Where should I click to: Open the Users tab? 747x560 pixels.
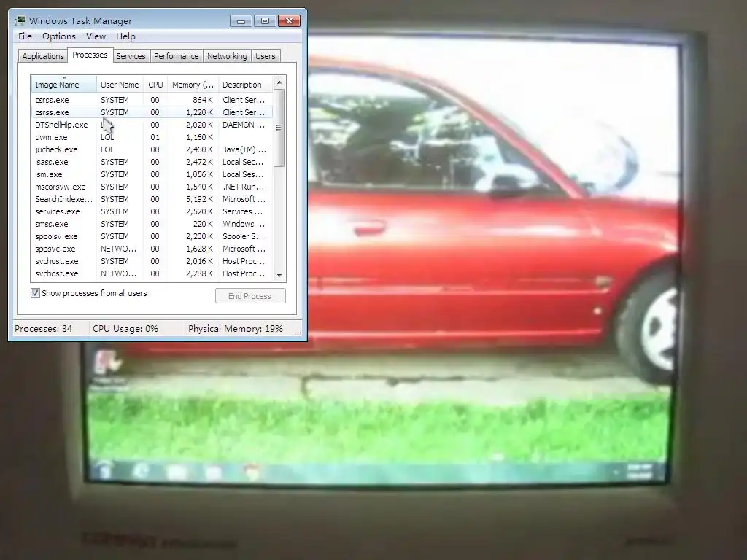(266, 56)
